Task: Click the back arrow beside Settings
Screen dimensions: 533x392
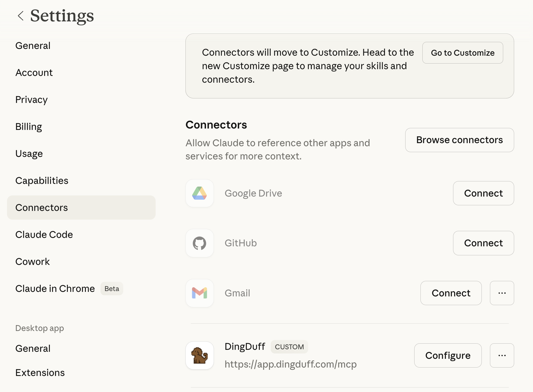Action: coord(20,16)
